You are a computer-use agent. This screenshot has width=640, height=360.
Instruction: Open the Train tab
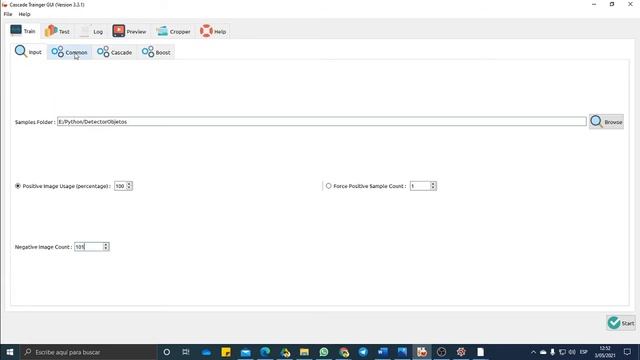(x=23, y=31)
